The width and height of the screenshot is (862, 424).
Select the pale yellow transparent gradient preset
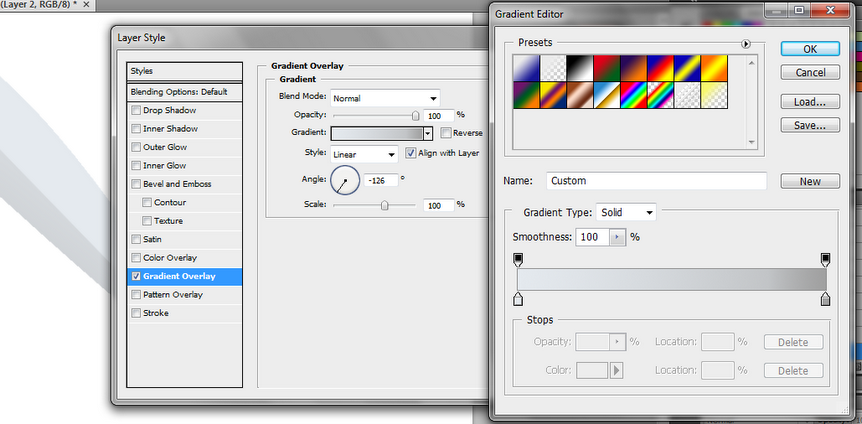click(x=714, y=95)
